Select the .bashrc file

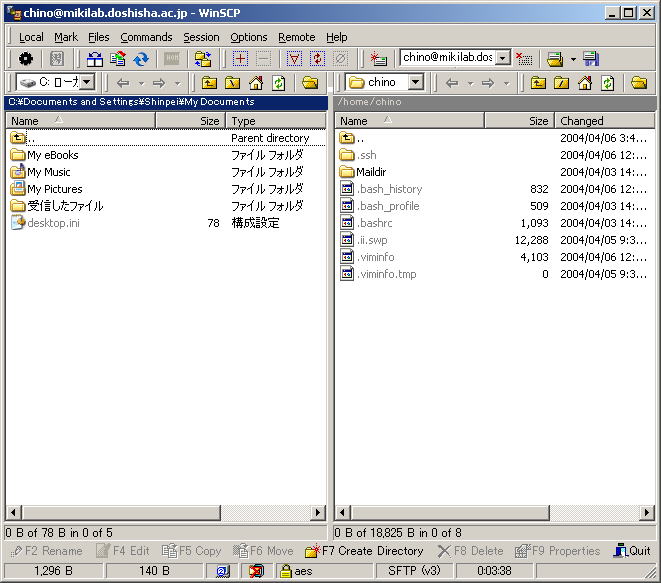[366, 223]
